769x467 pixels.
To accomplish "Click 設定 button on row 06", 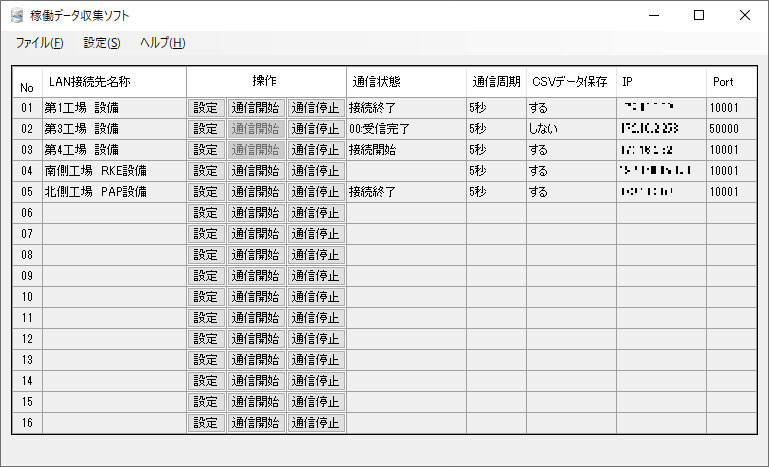I will pos(206,213).
